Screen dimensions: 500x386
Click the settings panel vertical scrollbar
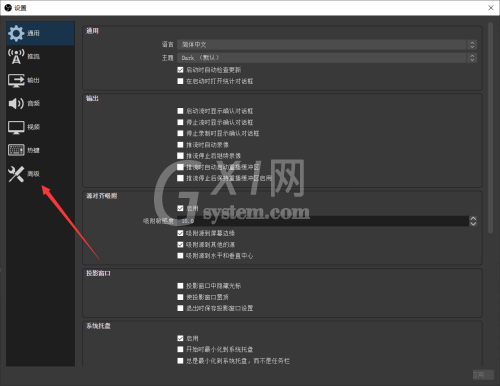pyautogui.click(x=490, y=128)
